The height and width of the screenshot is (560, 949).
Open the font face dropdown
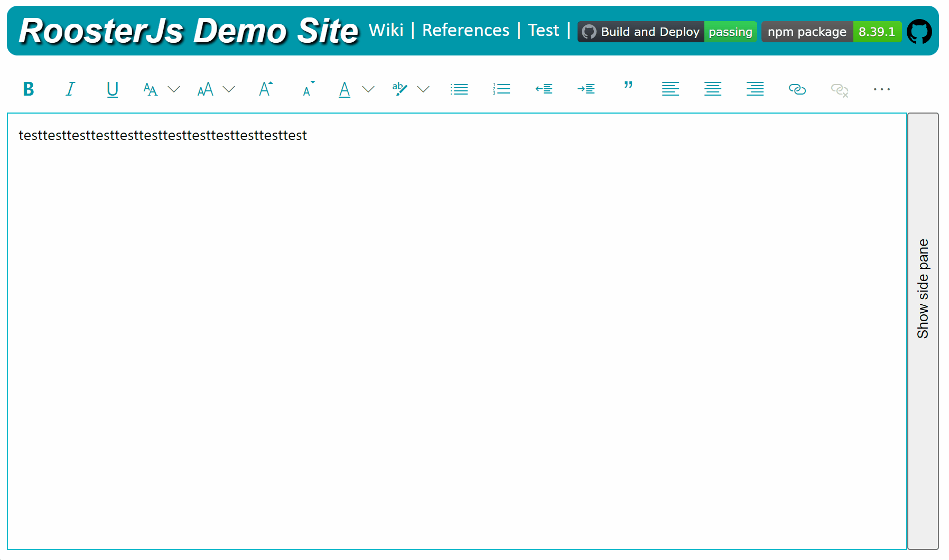(x=174, y=89)
